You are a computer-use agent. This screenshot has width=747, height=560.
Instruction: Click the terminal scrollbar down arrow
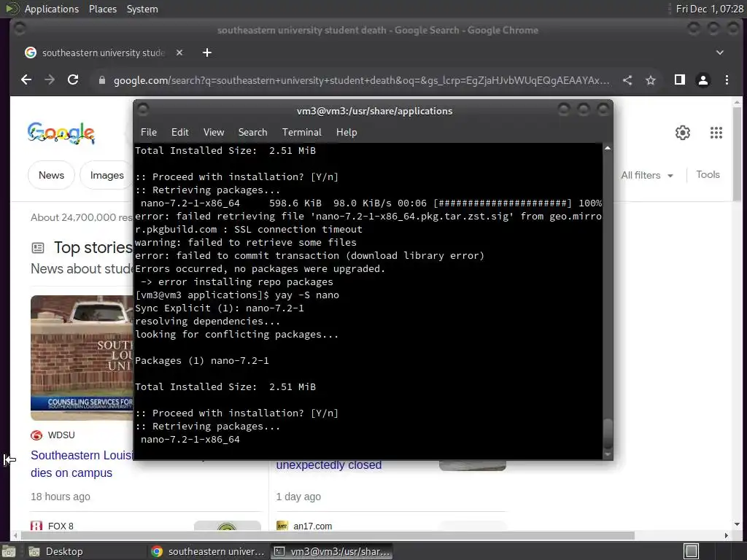608,454
